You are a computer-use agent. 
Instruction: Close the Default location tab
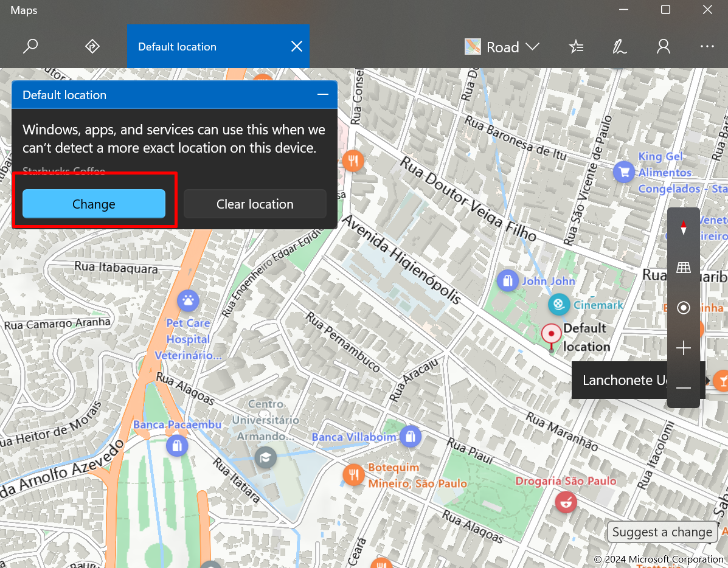[297, 46]
